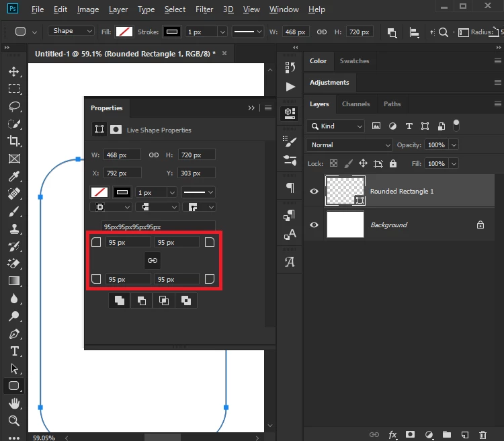This screenshot has height=441, width=504.
Task: Click the Stroke swatch in options bar
Action: (172, 32)
